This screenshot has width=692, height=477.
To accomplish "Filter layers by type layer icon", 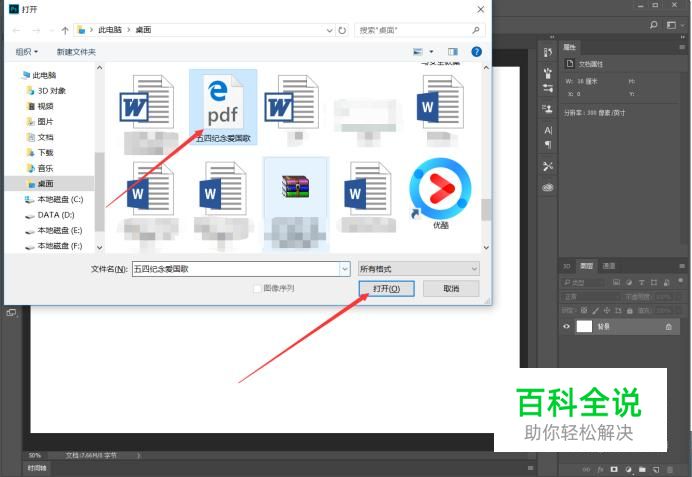I will click(x=641, y=282).
